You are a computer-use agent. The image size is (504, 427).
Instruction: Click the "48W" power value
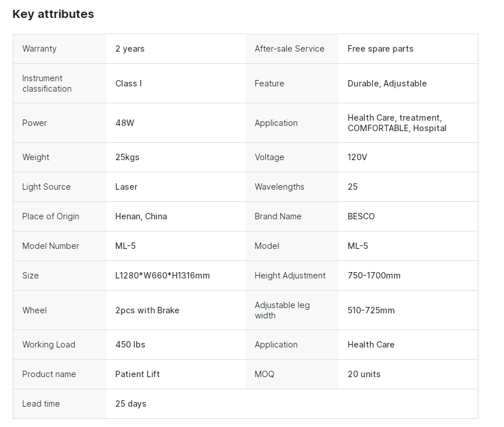[x=125, y=123]
